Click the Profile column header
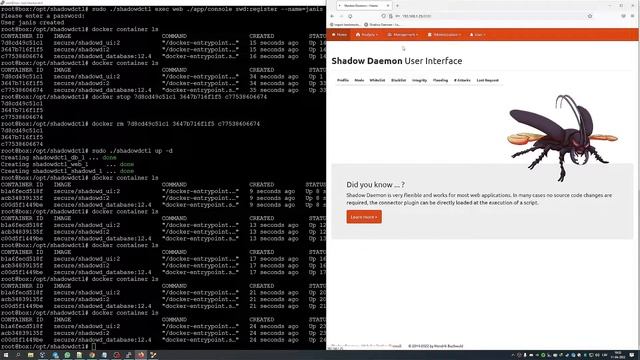Viewport: 640px width, 360px height. click(x=343, y=80)
